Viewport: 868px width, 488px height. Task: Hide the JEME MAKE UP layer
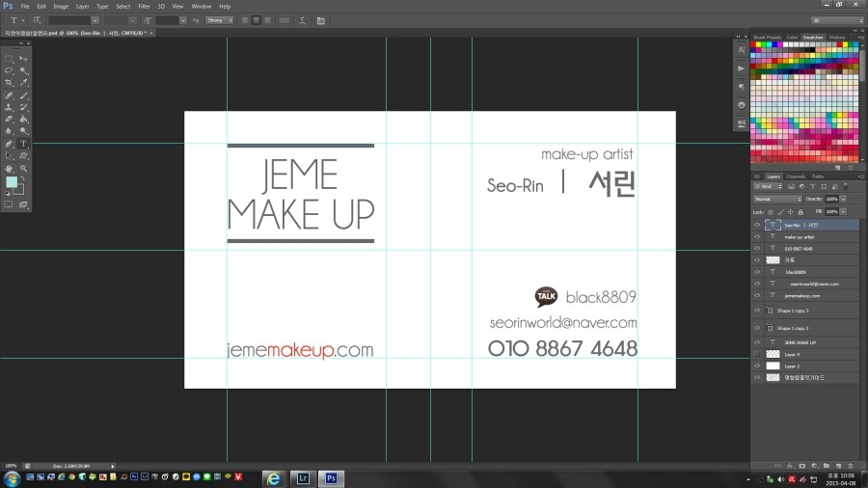click(x=757, y=342)
